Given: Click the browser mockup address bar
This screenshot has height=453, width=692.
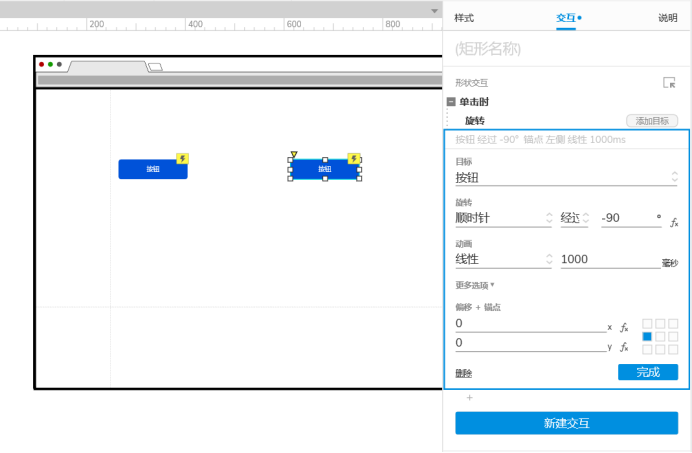Looking at the screenshot, I should click(x=240, y=80).
